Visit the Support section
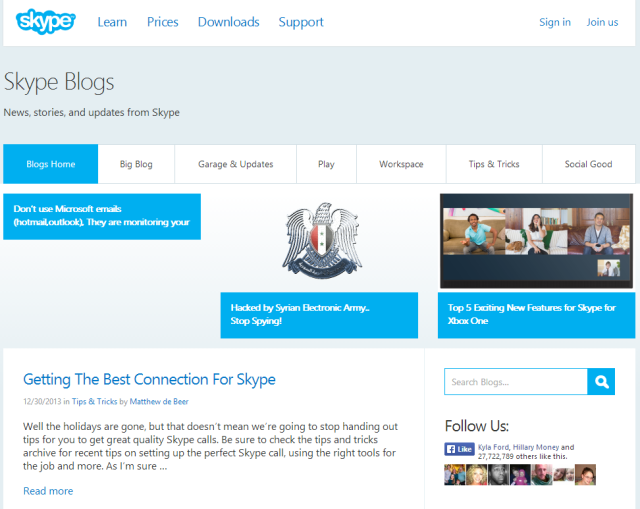 pos(301,22)
